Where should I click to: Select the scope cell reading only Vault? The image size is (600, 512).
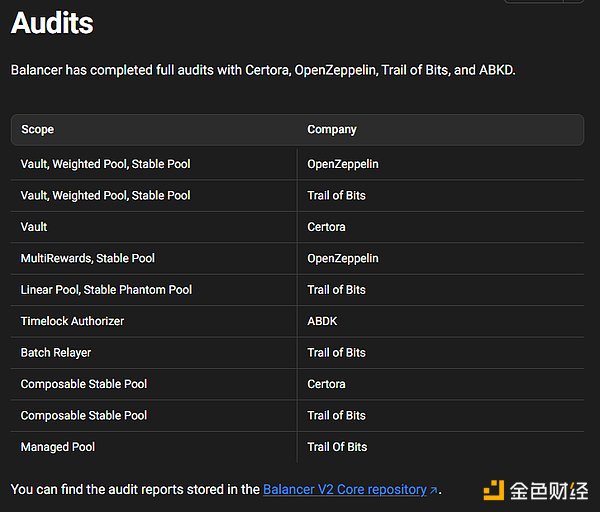(x=34, y=227)
